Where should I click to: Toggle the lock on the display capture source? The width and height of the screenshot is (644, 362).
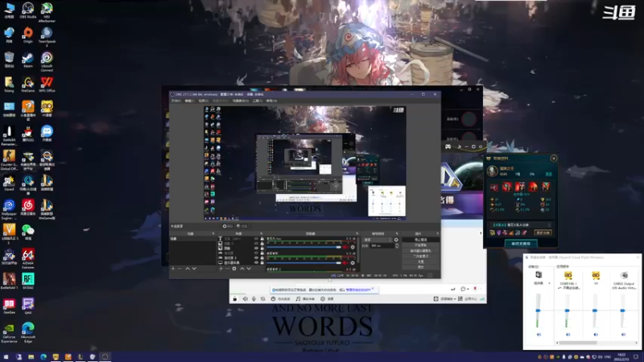[262, 263]
